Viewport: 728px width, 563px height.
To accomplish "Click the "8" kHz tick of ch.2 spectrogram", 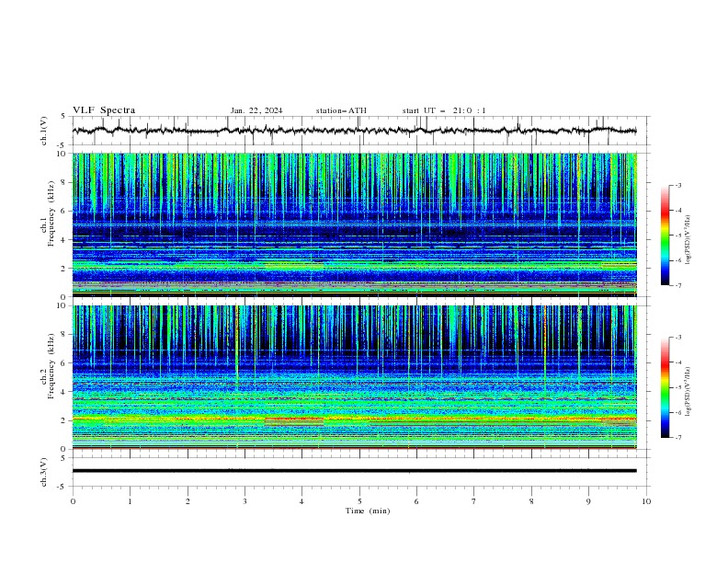I will (x=64, y=335).
